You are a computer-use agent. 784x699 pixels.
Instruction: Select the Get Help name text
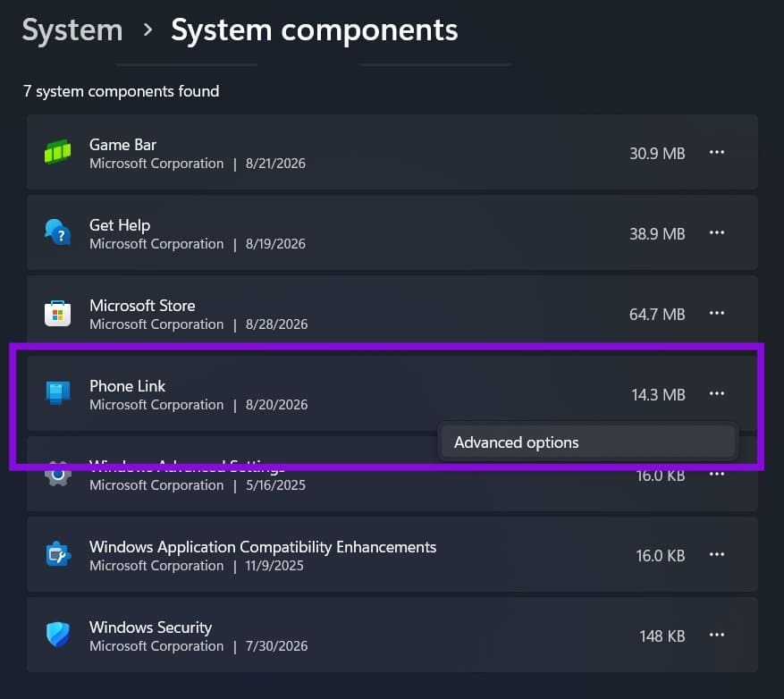click(x=120, y=225)
